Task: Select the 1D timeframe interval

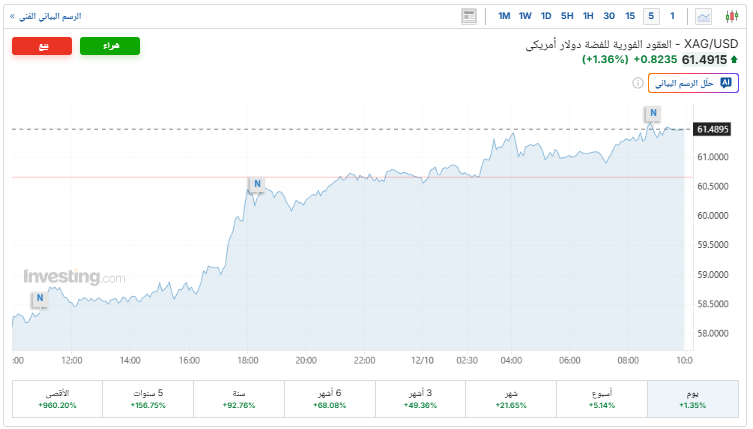Action: [x=546, y=16]
